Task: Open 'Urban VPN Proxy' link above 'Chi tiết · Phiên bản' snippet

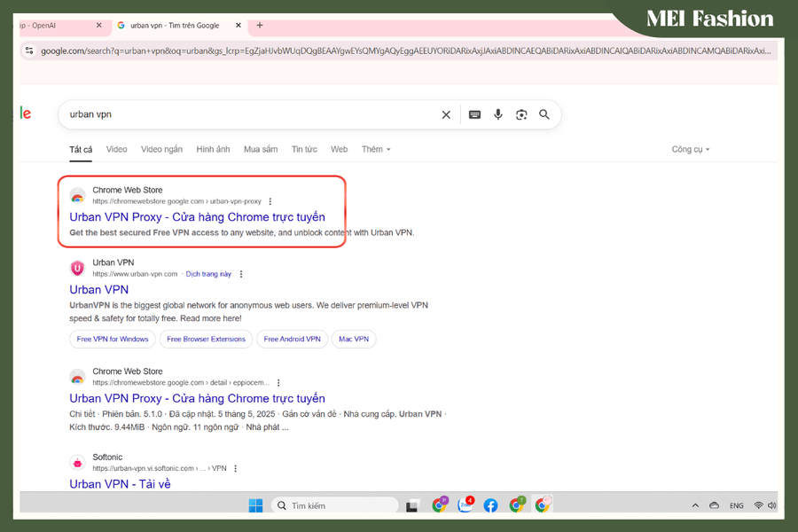Action: 197,398
